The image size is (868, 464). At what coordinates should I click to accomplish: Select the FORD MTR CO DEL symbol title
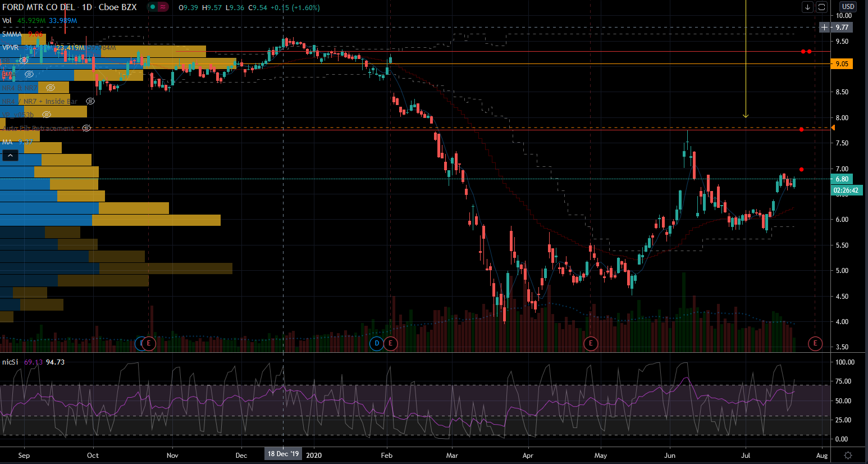click(38, 7)
